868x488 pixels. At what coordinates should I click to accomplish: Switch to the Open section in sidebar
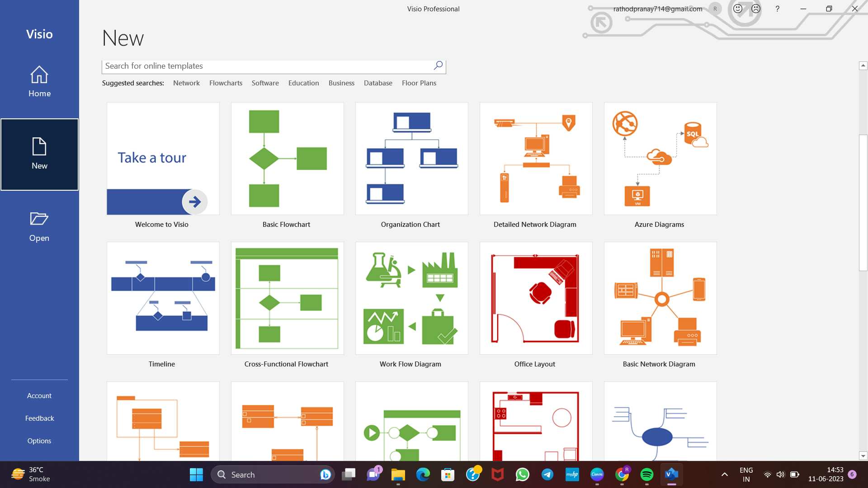coord(39,225)
